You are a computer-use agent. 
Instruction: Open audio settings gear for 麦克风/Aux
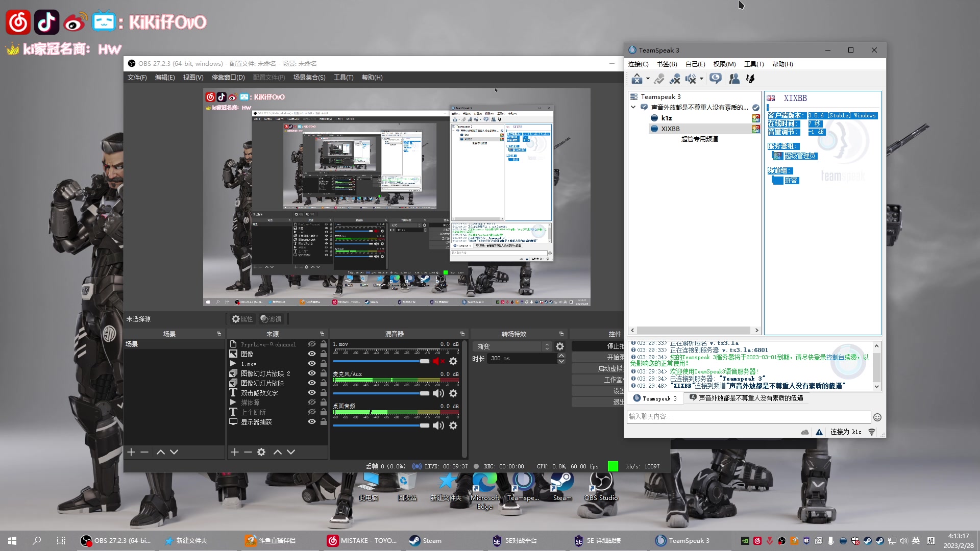point(453,393)
